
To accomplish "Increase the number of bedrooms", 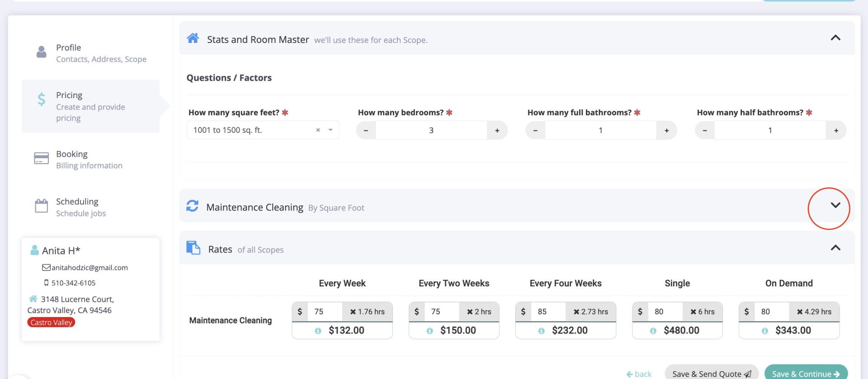I will coord(497,131).
